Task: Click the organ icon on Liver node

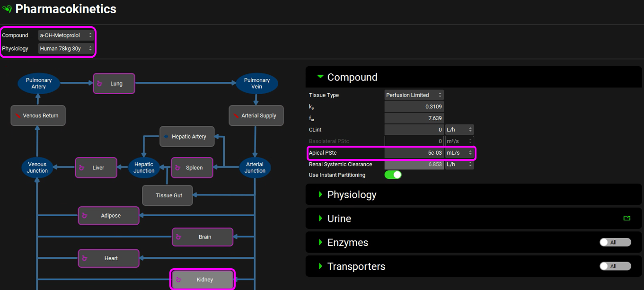Action: click(81, 168)
